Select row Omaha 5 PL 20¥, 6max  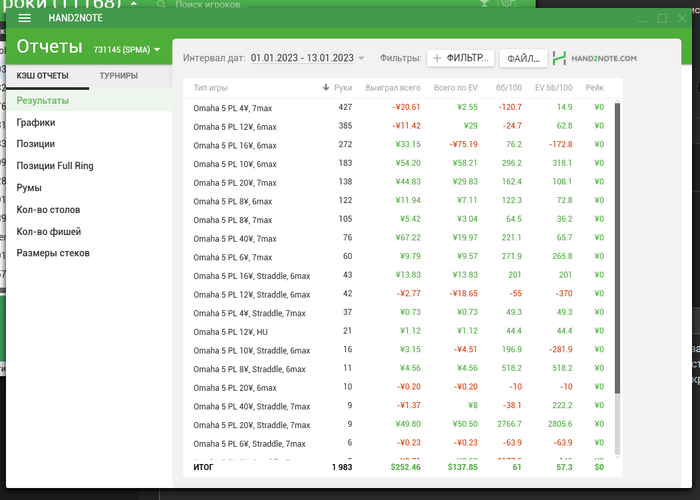pyautogui.click(x=399, y=388)
